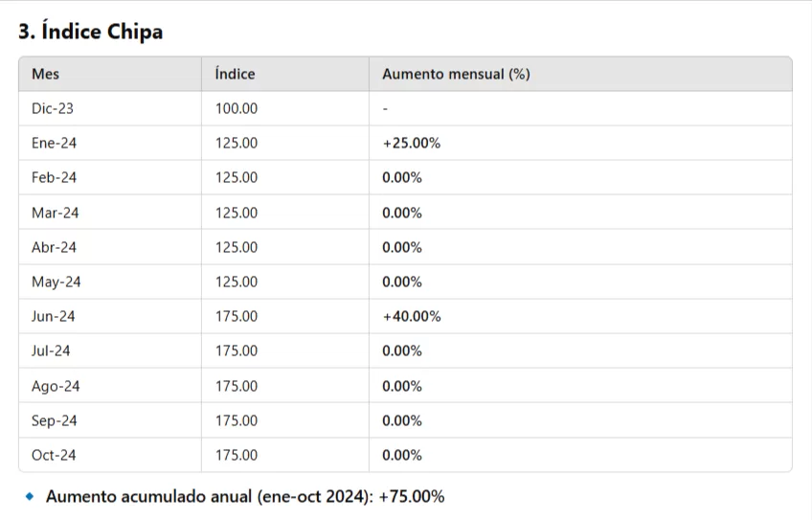Select the 'May-24' month cell

click(56, 282)
